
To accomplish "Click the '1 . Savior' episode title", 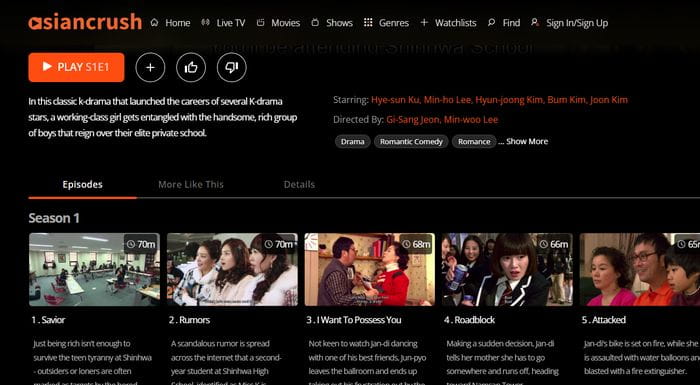I will pos(48,320).
